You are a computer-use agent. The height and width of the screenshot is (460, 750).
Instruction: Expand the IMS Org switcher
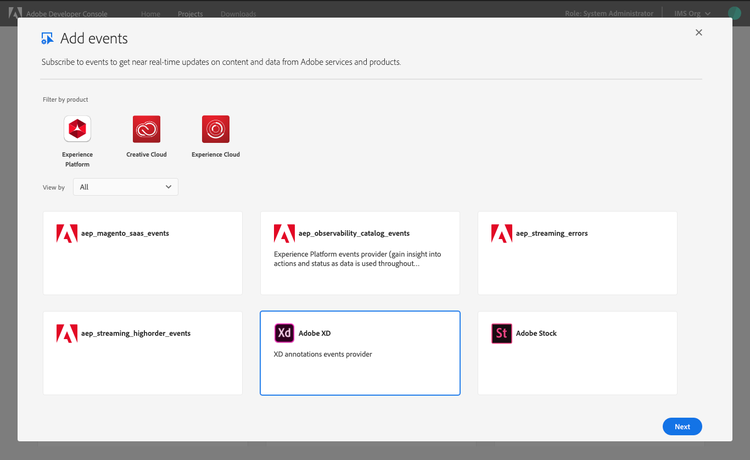[692, 13]
